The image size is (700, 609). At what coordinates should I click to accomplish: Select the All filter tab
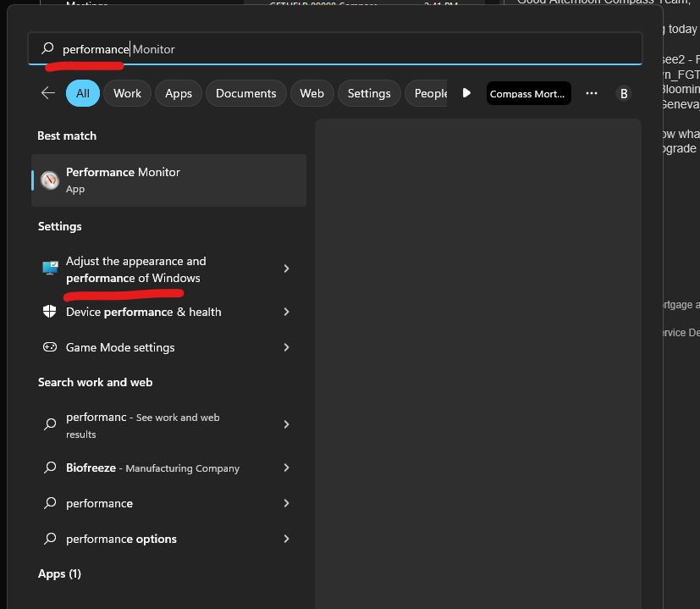83,93
